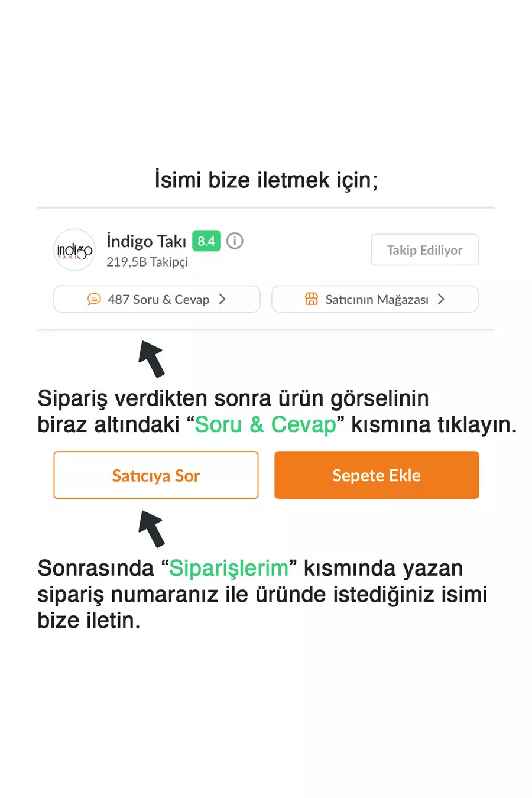Screen dimensions: 532x798
Task: Click the Indigo Takı store logo
Action: coord(74,250)
